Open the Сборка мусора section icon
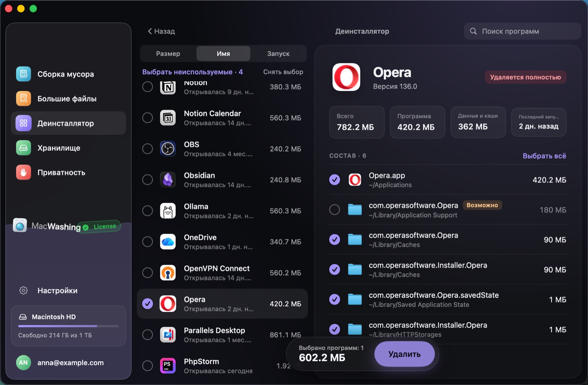588x385 pixels. pyautogui.click(x=24, y=74)
